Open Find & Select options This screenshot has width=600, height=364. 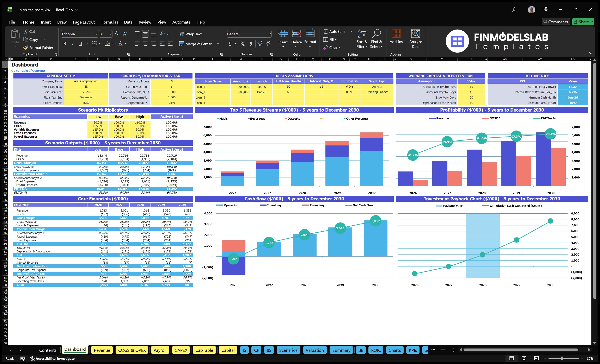pos(376,39)
